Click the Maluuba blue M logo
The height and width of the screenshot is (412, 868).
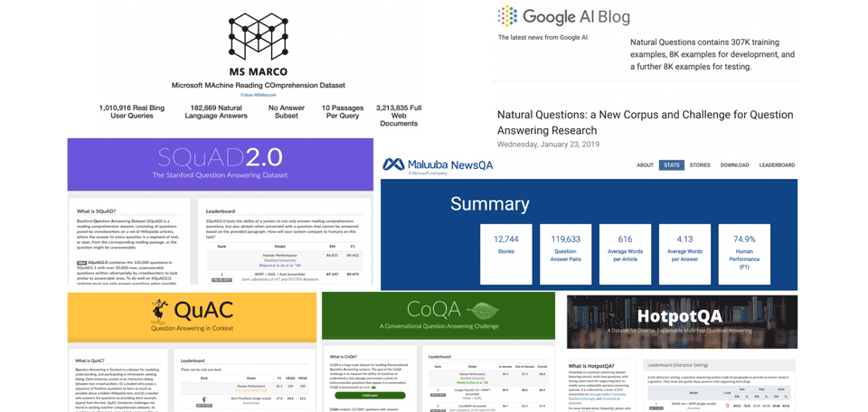click(x=393, y=164)
